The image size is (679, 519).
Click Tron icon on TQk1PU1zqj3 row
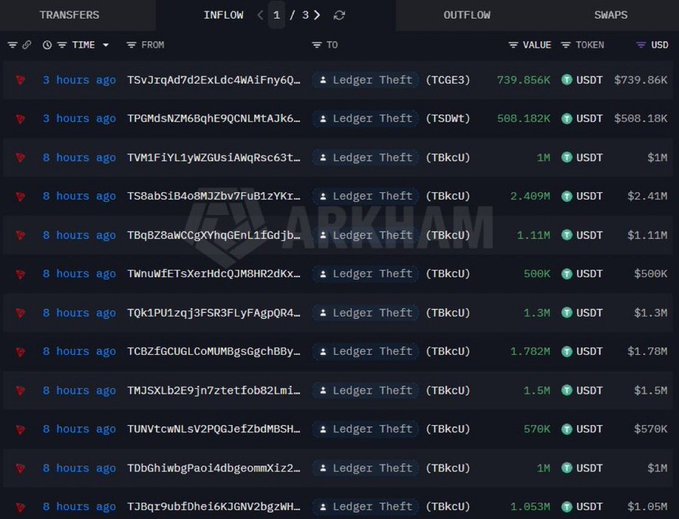[x=20, y=313]
